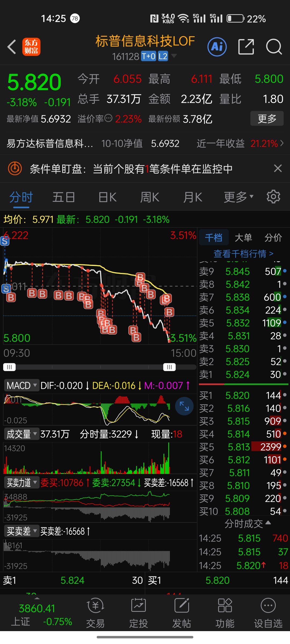Tap the 卖1 5.824 order row

click(243, 374)
